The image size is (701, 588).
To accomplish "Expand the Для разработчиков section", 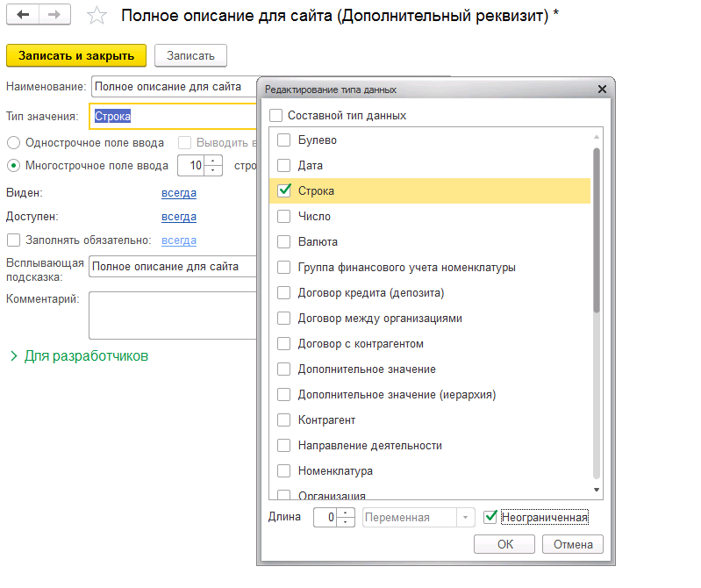I will pyautogui.click(x=80, y=356).
